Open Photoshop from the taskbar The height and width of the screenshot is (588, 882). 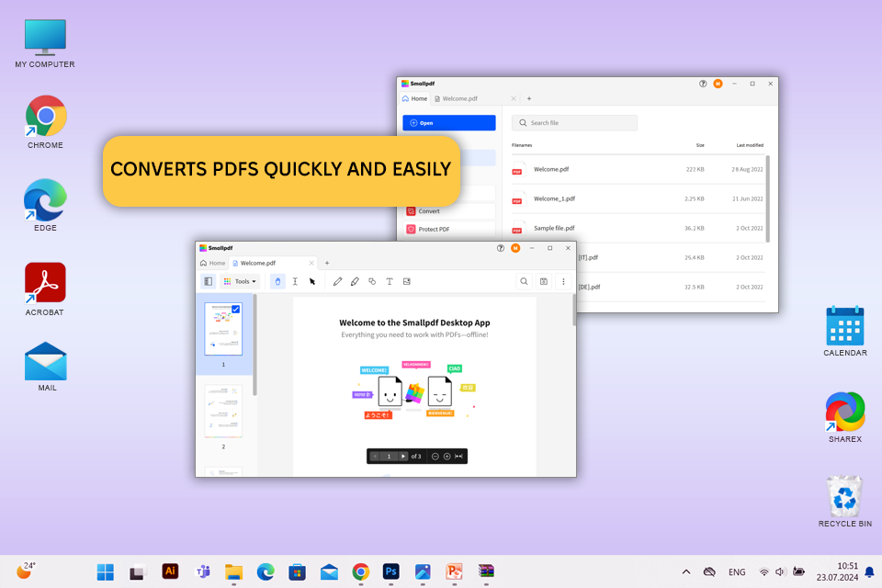point(391,571)
